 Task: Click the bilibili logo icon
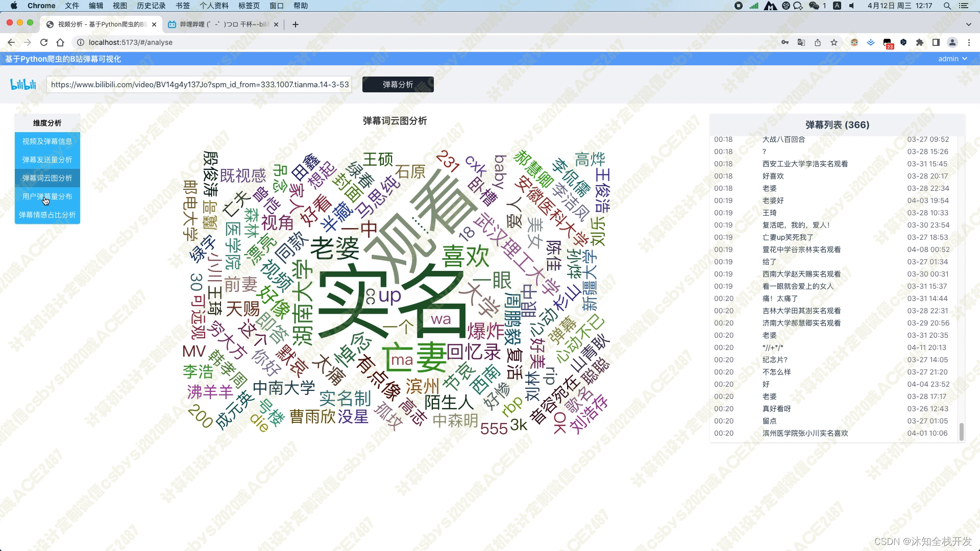23,84
